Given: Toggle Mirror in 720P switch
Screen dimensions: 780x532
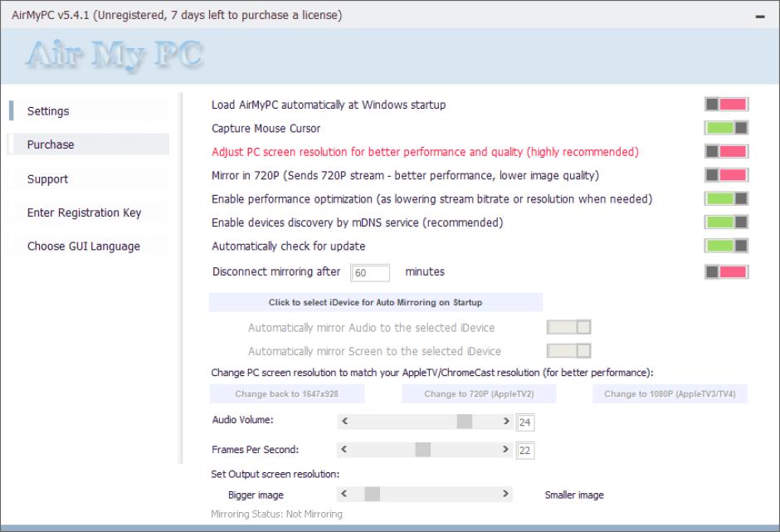Looking at the screenshot, I should click(x=726, y=175).
